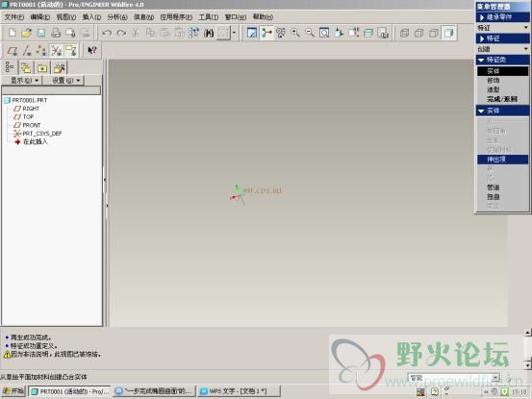Screen dimensions: 532x399
Task: Click the 开始 Start button
Action: pyautogui.click(x=13, y=391)
